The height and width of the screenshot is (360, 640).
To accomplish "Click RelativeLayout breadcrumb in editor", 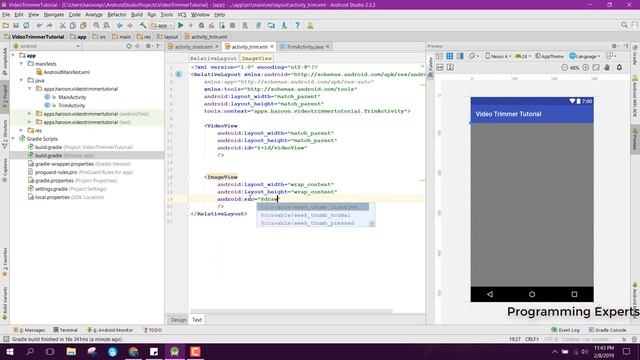I will coord(213,58).
